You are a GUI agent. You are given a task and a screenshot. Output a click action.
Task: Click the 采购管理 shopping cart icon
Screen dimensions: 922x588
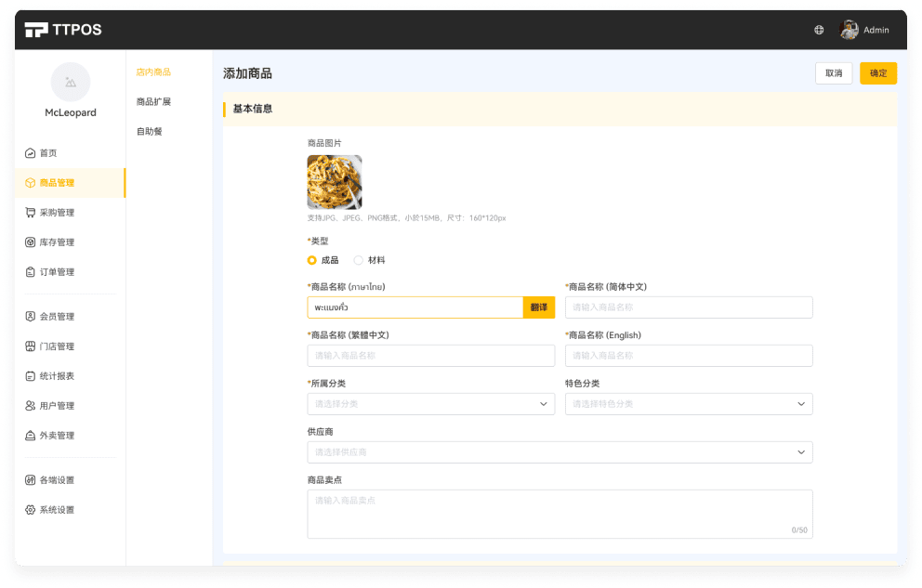coord(31,213)
